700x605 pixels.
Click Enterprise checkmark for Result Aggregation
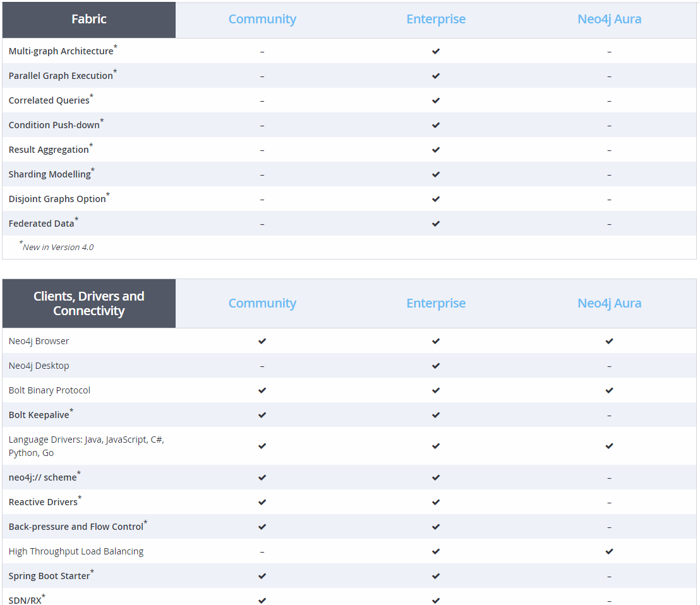[436, 150]
